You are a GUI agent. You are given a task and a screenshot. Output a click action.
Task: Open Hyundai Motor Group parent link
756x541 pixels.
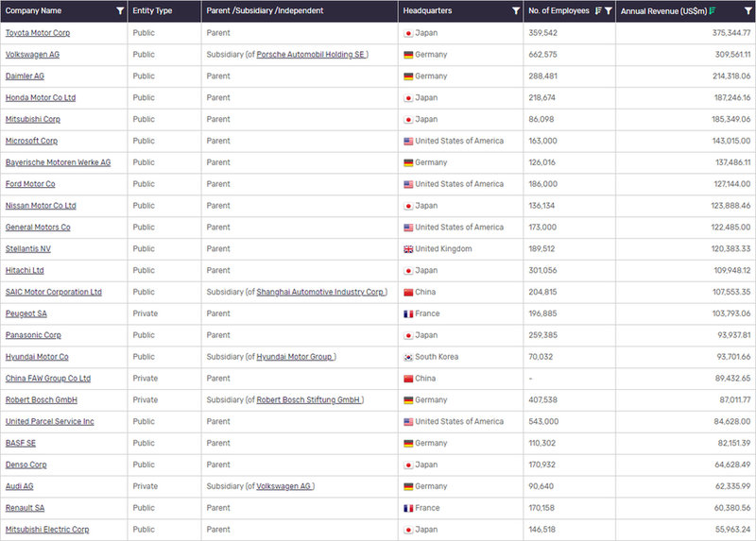(294, 357)
